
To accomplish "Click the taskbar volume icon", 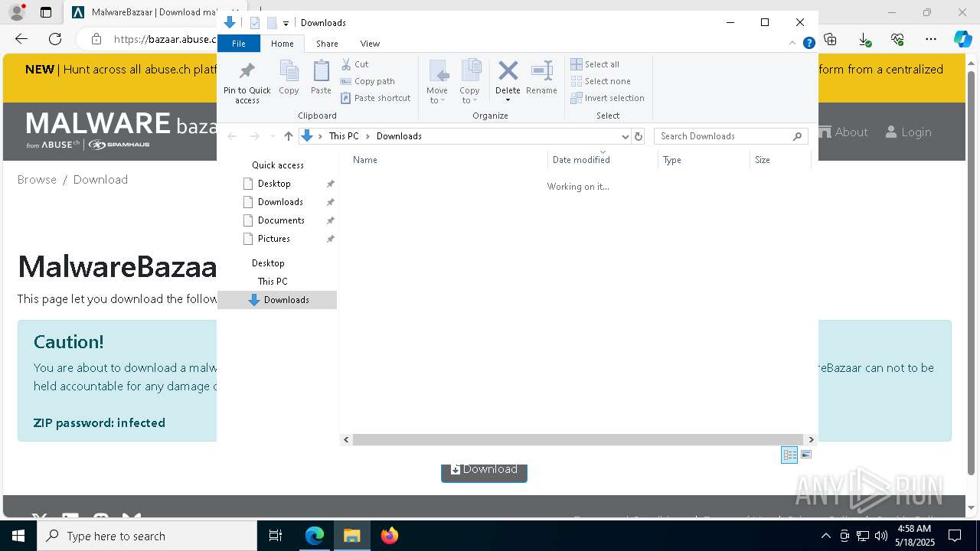I will click(x=881, y=536).
